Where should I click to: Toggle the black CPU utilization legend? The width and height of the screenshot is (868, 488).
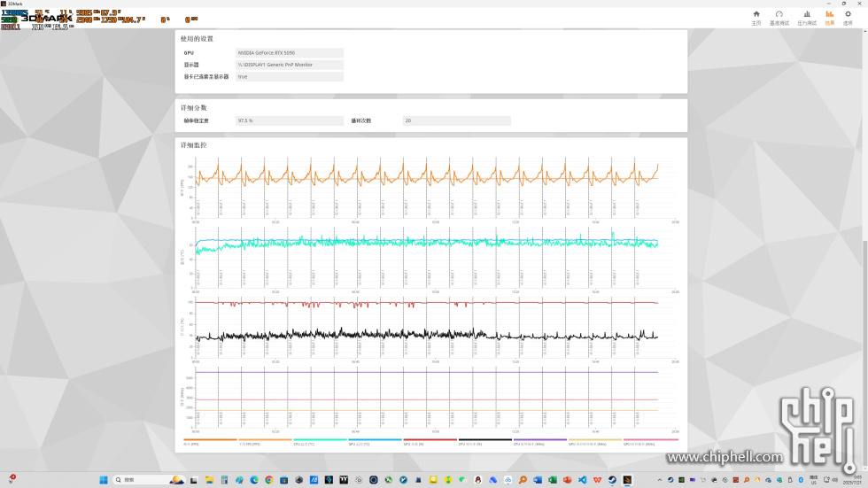[485, 442]
